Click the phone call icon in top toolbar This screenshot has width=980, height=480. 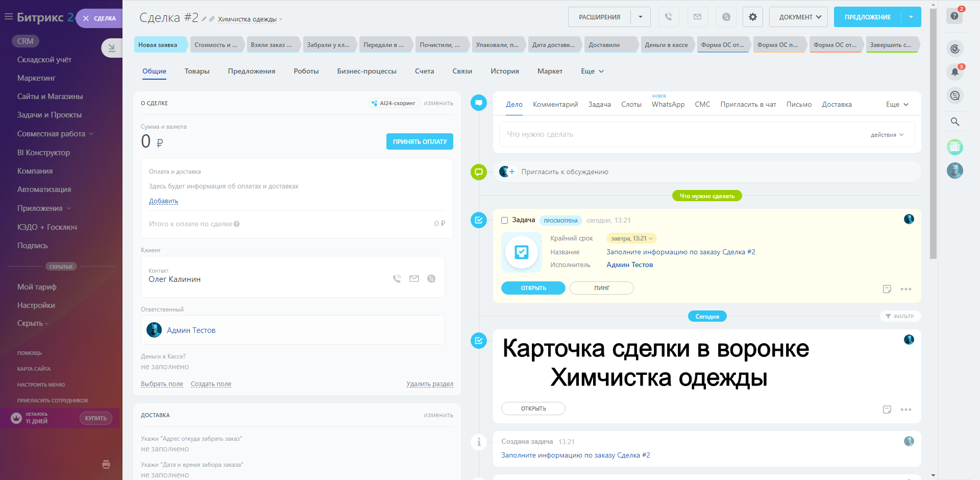point(669,17)
